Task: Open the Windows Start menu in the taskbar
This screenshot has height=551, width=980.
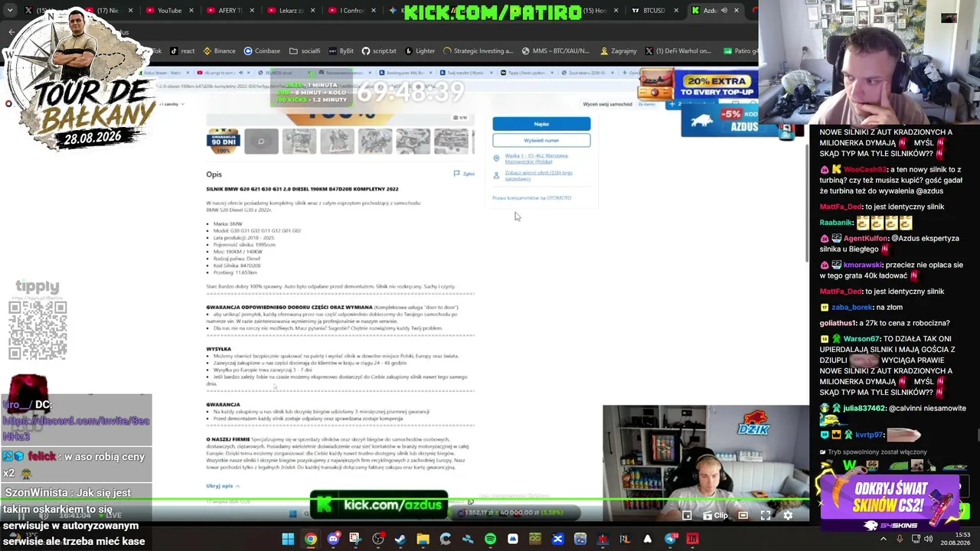Action: click(288, 539)
